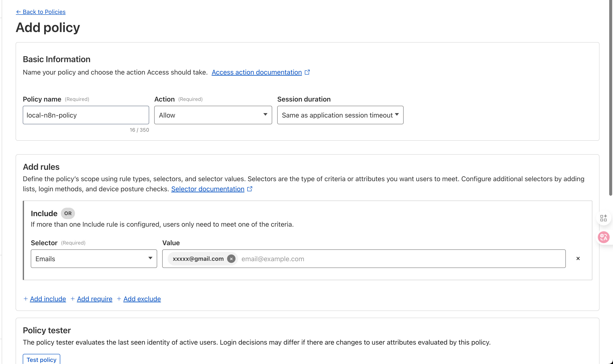The image size is (613, 364).
Task: Open Selector documentation link
Action: 208,189
